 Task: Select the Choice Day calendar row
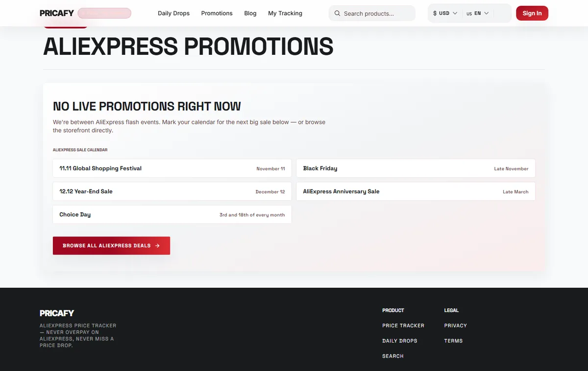tap(172, 214)
